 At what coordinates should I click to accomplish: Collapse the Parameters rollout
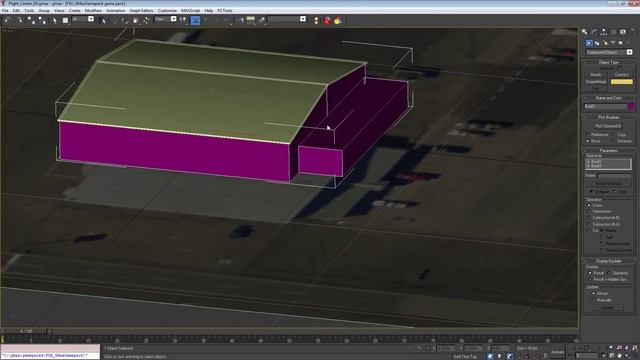click(609, 151)
